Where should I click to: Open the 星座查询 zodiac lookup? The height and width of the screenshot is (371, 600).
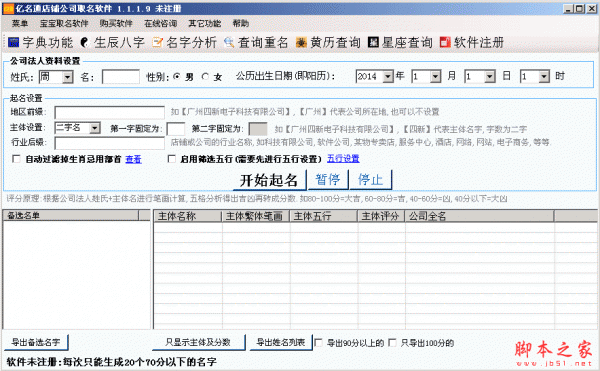400,42
